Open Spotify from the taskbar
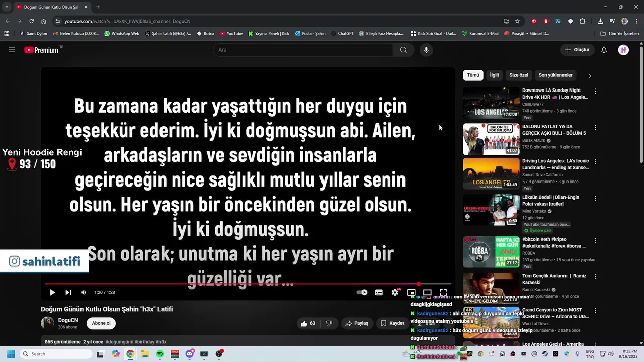The image size is (644, 362). pos(160,354)
